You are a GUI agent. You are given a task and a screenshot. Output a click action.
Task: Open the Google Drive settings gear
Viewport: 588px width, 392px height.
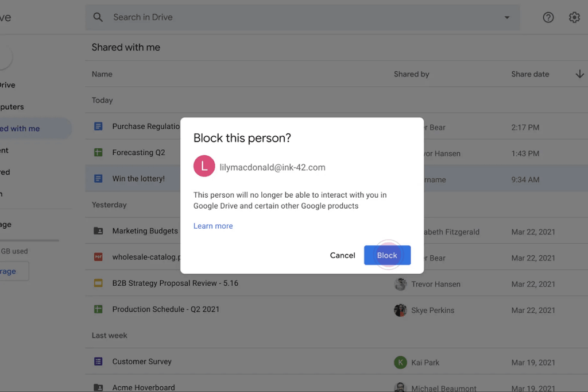[x=574, y=17]
